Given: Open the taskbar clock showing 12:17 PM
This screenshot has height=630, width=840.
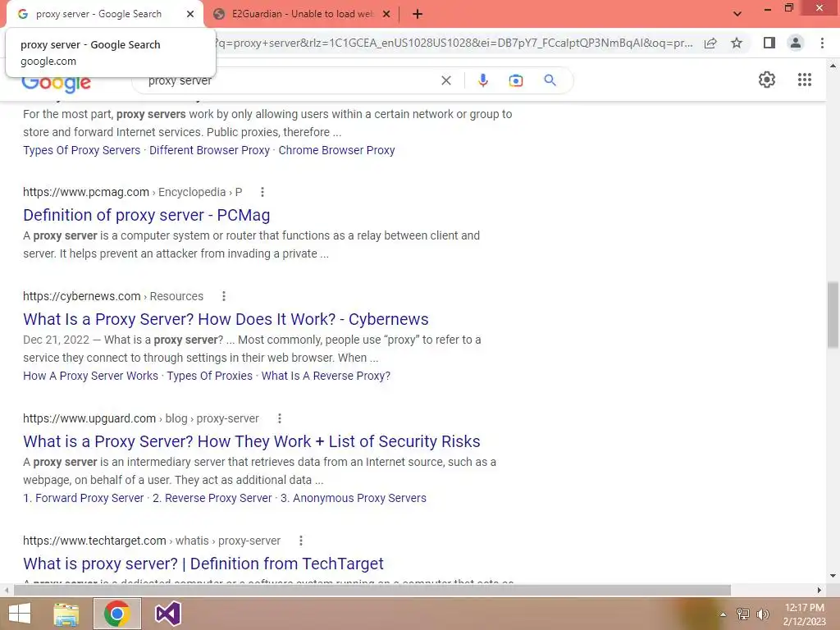Looking at the screenshot, I should click(804, 614).
